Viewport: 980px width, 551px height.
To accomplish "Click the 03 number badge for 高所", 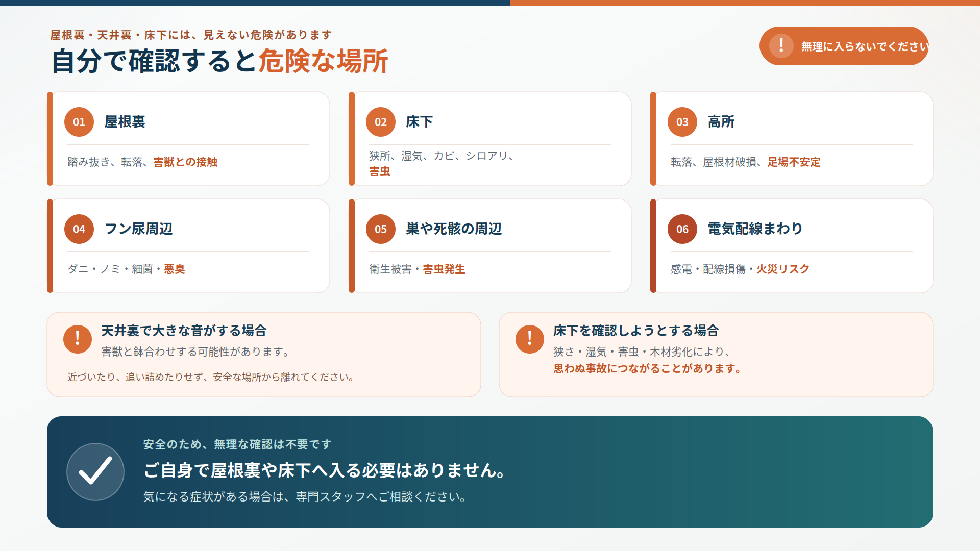I will (x=682, y=122).
